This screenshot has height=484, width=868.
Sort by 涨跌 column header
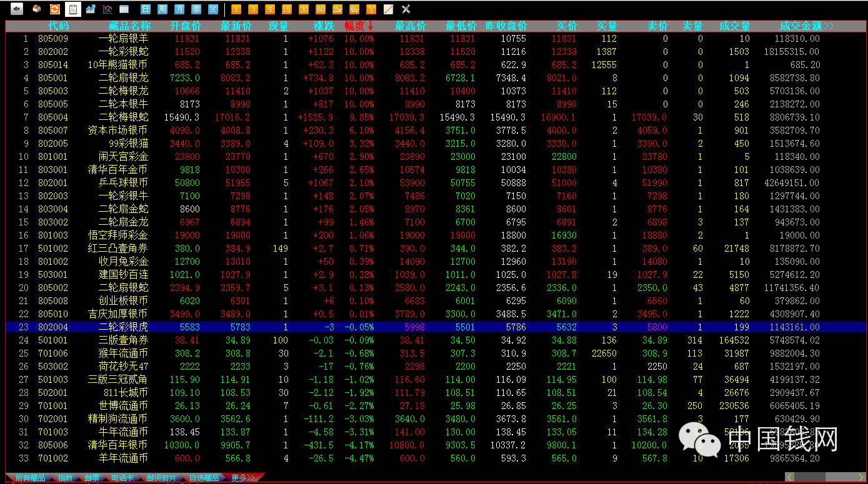[x=324, y=26]
